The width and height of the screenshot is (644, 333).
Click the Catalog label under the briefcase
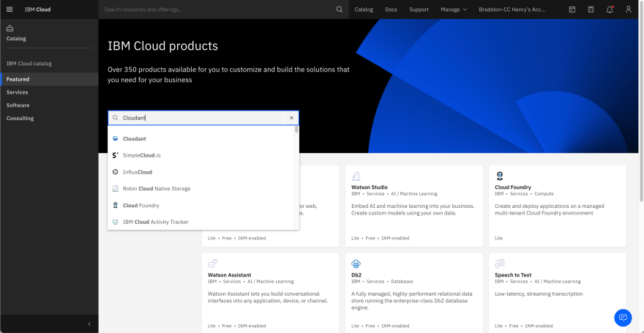point(16,39)
